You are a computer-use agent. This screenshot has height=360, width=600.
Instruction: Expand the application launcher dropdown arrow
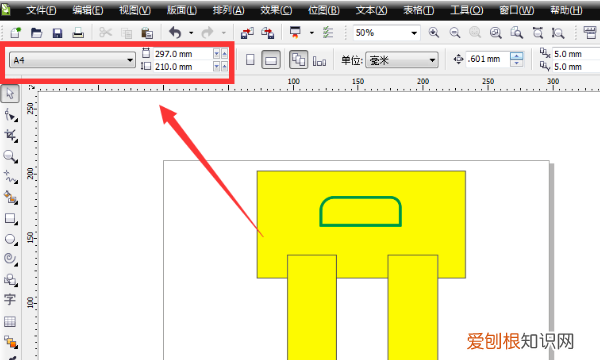(311, 33)
